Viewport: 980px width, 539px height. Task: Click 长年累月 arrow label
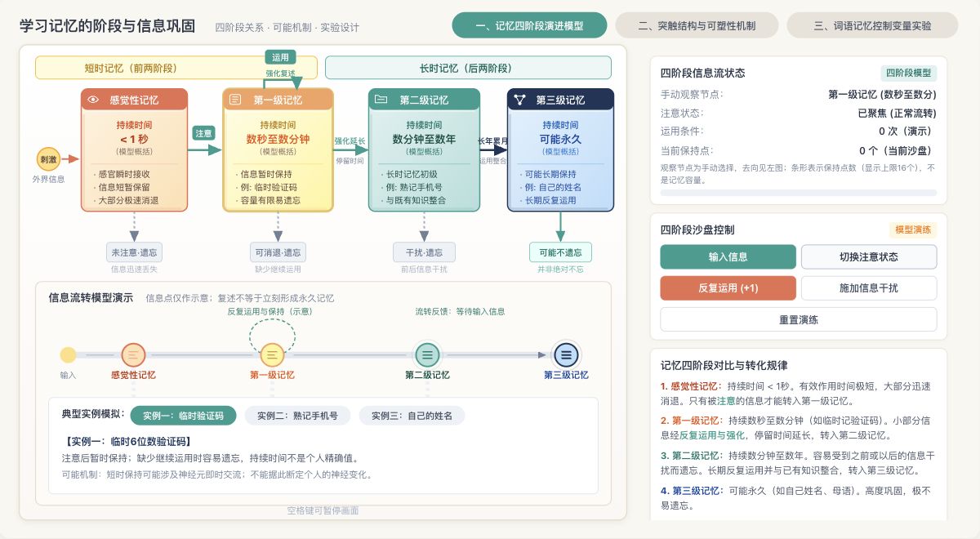[493, 141]
